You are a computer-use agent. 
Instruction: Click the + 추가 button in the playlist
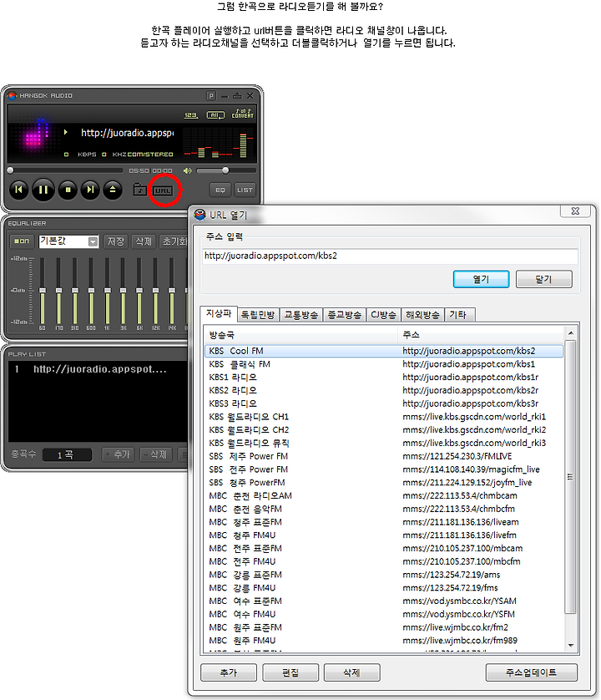119,454
